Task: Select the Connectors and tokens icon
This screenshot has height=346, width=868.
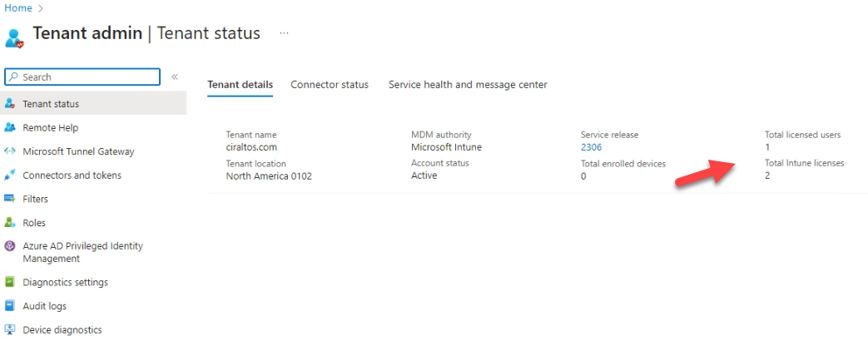Action: pos(9,175)
